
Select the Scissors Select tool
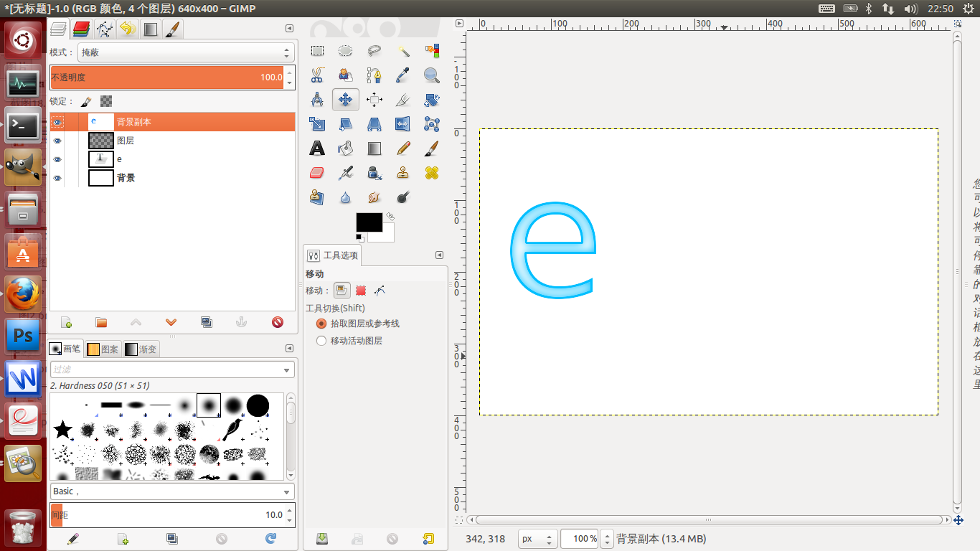(x=317, y=75)
